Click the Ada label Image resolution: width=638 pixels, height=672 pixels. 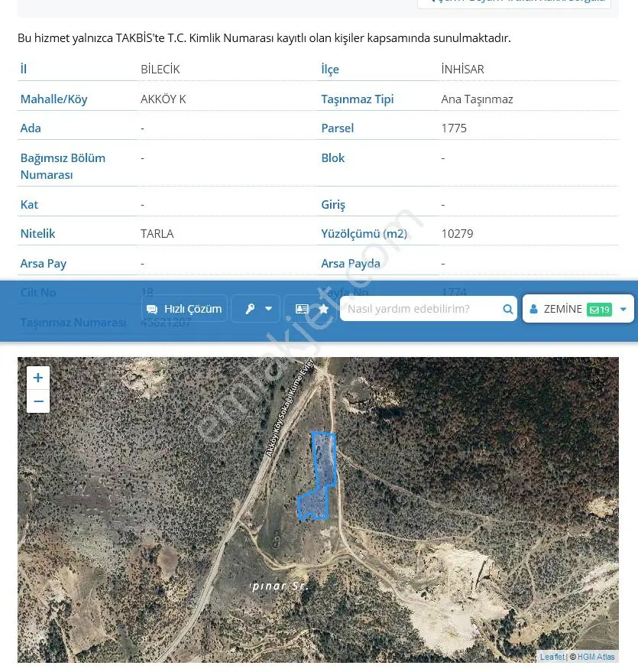tap(31, 128)
